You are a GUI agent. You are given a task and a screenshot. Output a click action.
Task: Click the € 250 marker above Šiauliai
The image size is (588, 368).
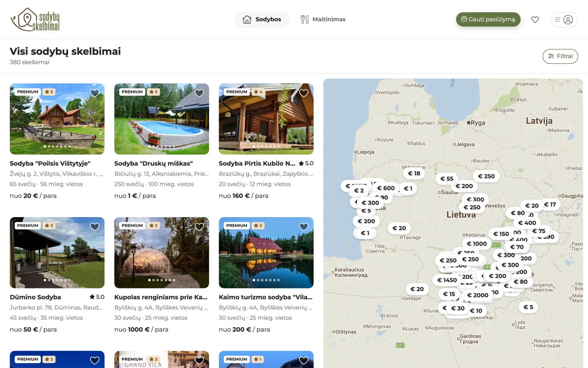point(486,176)
